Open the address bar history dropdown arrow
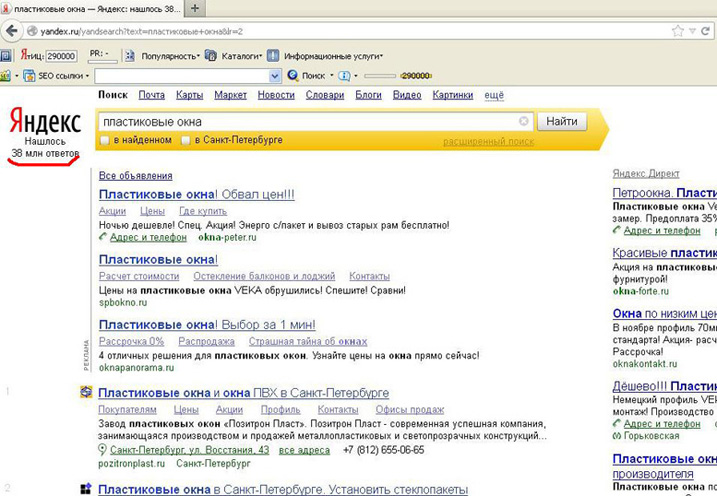Viewport: 717px width, 496px height. pos(692,31)
